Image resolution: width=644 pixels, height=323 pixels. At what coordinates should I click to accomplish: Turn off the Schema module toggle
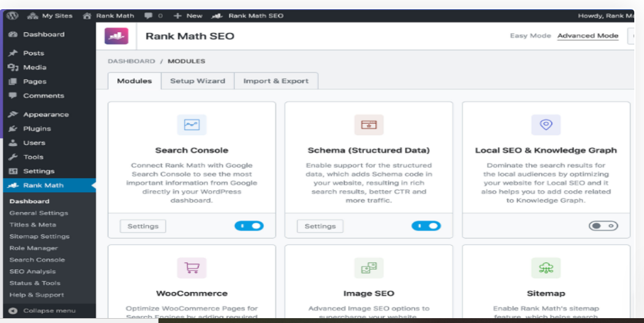pyautogui.click(x=426, y=226)
